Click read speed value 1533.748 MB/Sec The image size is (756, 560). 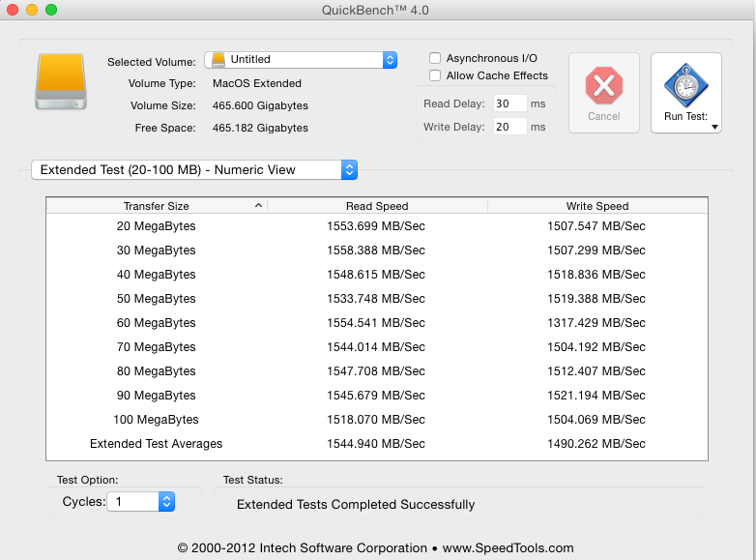click(376, 299)
